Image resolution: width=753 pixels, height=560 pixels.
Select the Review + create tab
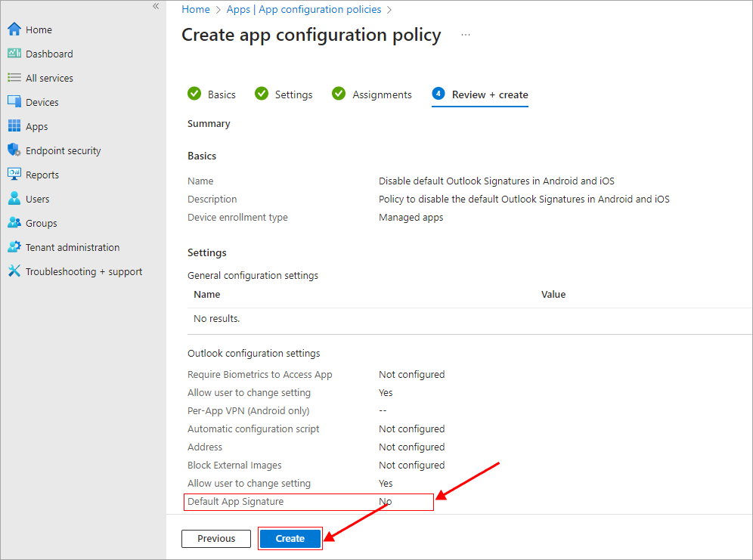click(480, 94)
